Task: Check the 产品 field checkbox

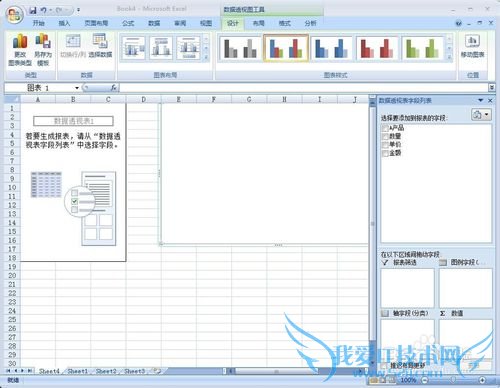Action: click(385, 128)
